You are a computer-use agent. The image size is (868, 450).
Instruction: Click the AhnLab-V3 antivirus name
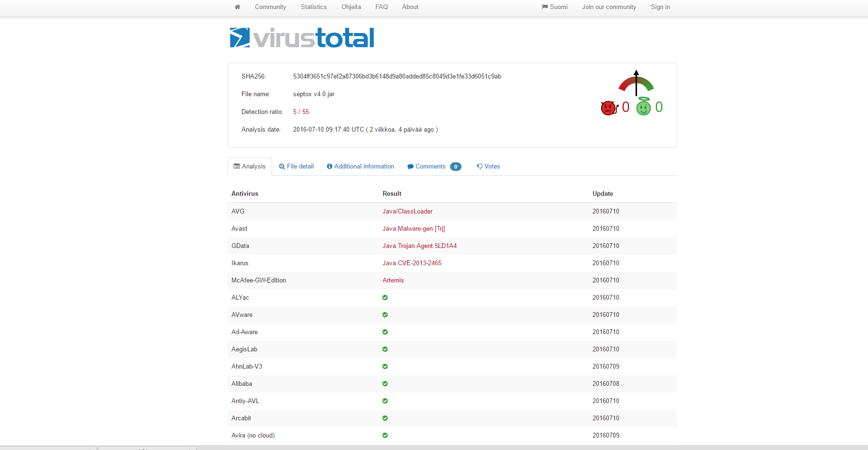pyautogui.click(x=247, y=367)
